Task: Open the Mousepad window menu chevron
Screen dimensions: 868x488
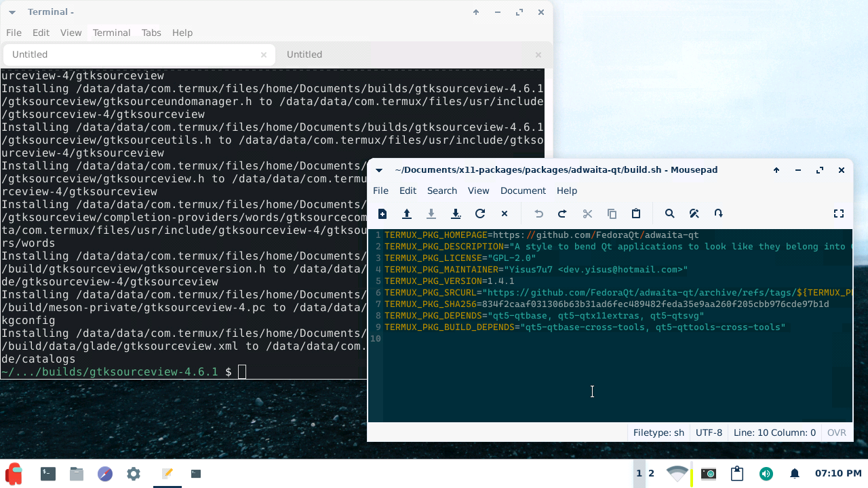Action: [378, 170]
